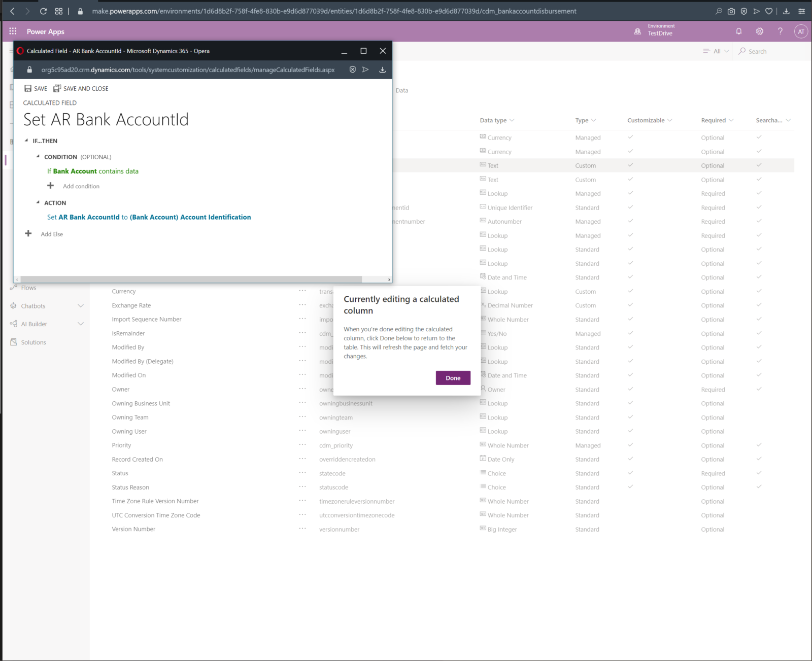Open the Required column filter dropdown
Screen dimensions: 812x661
coord(731,120)
